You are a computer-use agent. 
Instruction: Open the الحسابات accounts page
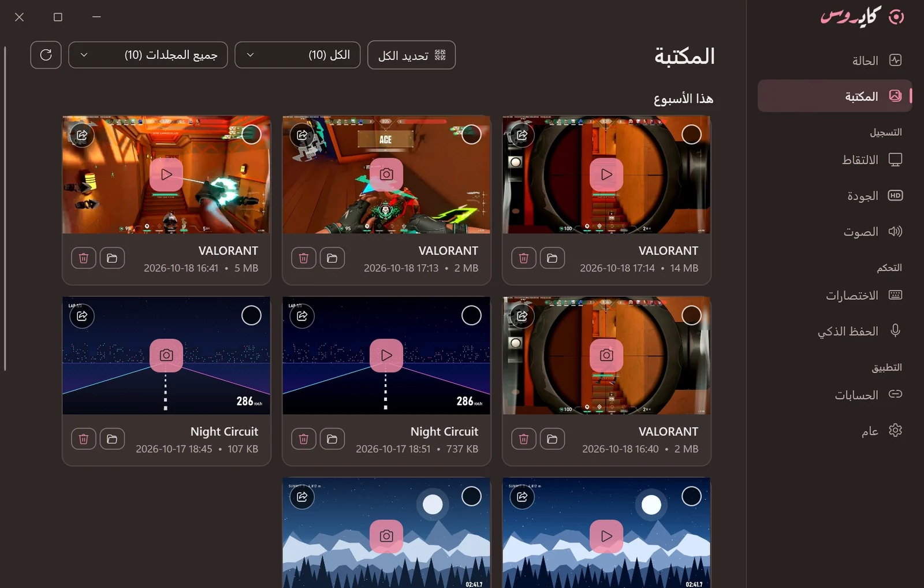click(834, 395)
